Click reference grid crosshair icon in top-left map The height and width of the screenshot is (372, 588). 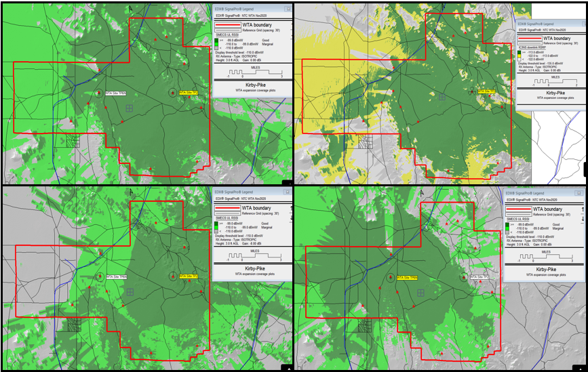coord(128,107)
